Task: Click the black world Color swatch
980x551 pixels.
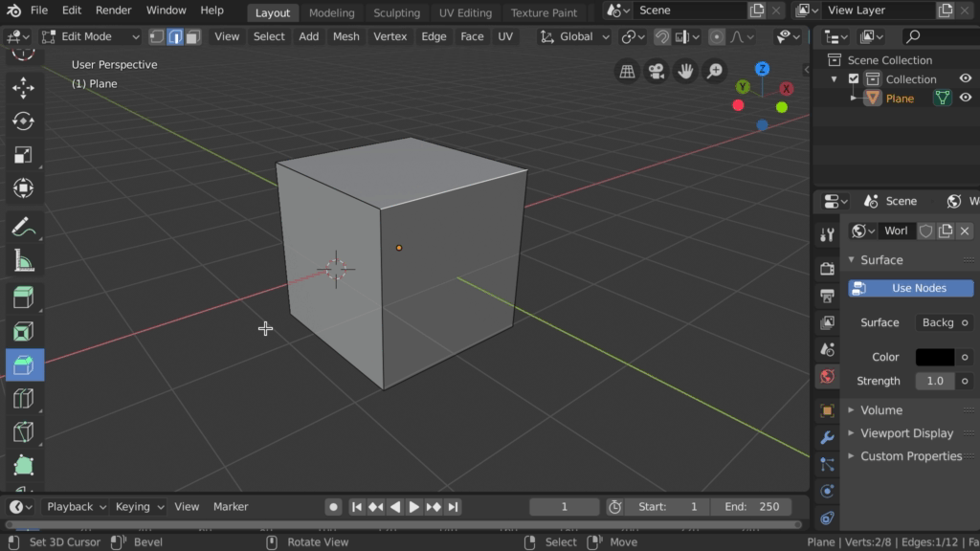Action: [x=934, y=357]
